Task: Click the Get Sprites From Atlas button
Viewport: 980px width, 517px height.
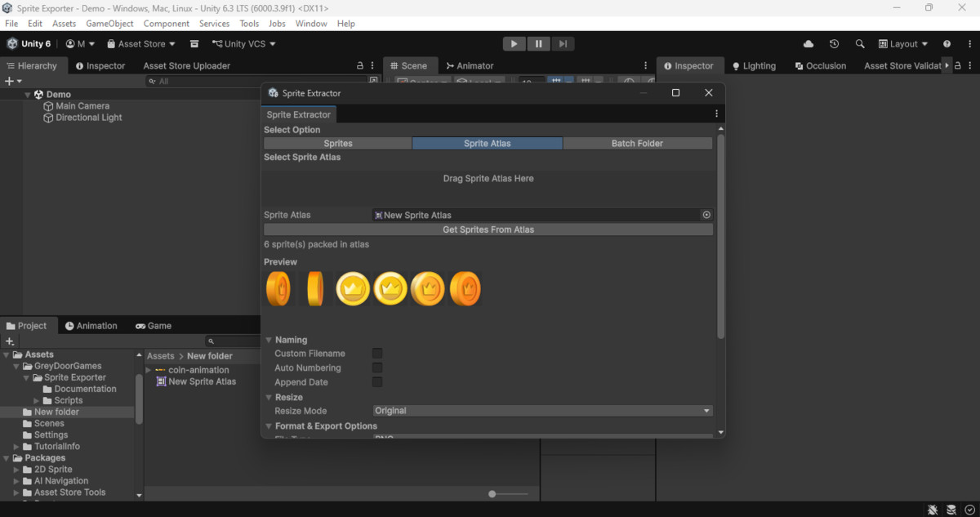Action: pos(488,230)
